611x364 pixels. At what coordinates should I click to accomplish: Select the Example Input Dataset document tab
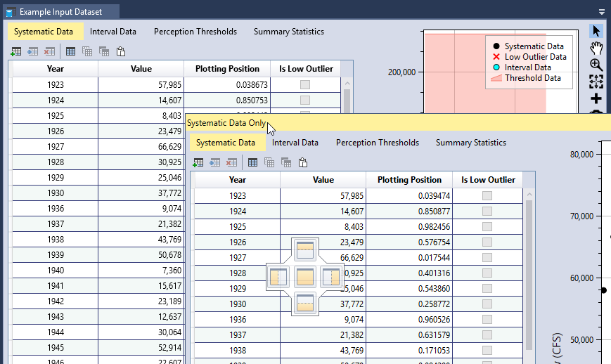pos(60,12)
